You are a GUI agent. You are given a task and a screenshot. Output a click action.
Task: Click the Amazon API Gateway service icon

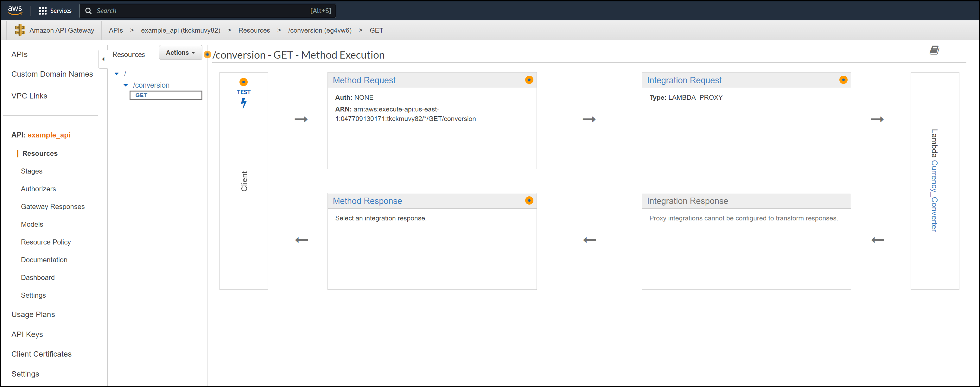coord(20,30)
